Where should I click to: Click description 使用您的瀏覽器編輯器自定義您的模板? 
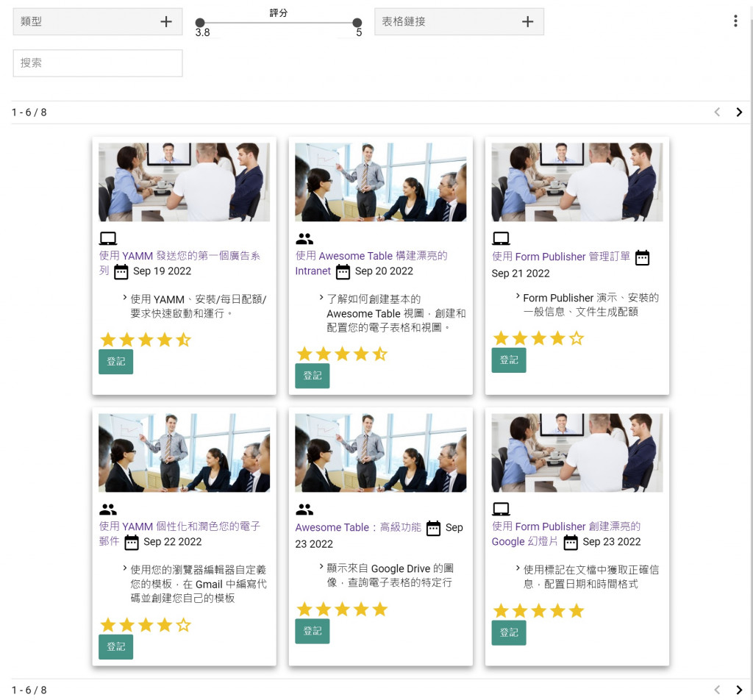pyautogui.click(x=199, y=584)
